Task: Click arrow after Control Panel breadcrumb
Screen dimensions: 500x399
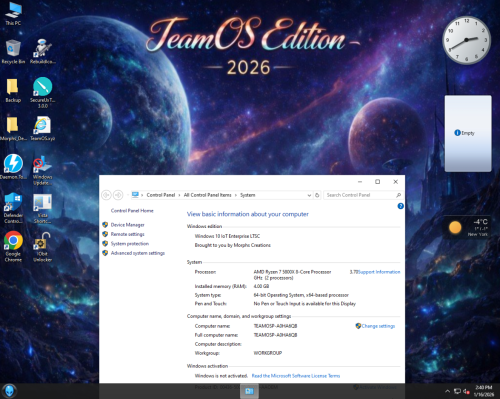Action: [179, 195]
